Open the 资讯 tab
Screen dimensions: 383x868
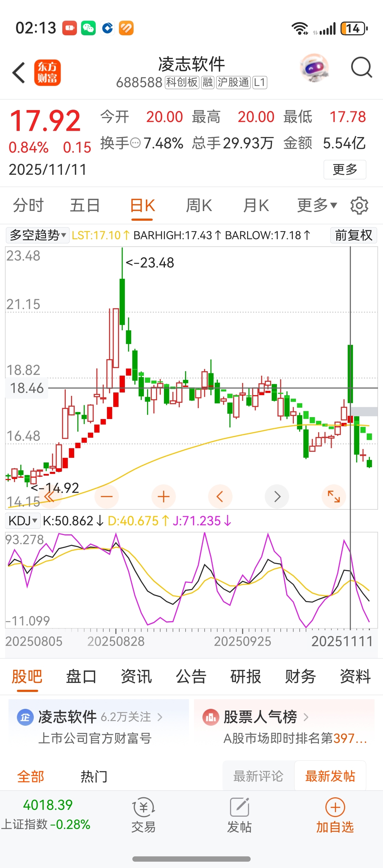coord(136,677)
